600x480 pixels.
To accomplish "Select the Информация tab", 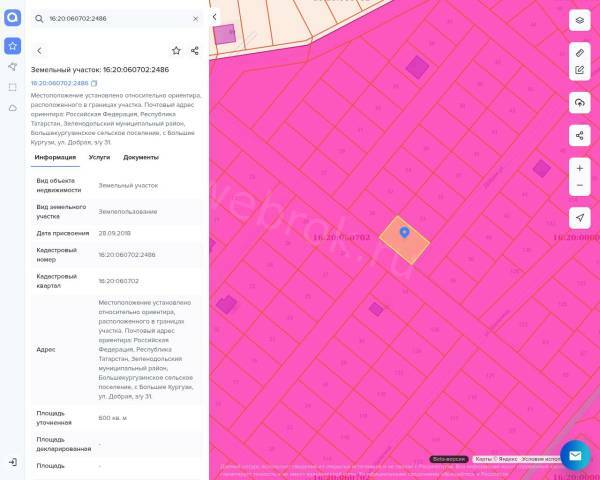I will click(55, 157).
